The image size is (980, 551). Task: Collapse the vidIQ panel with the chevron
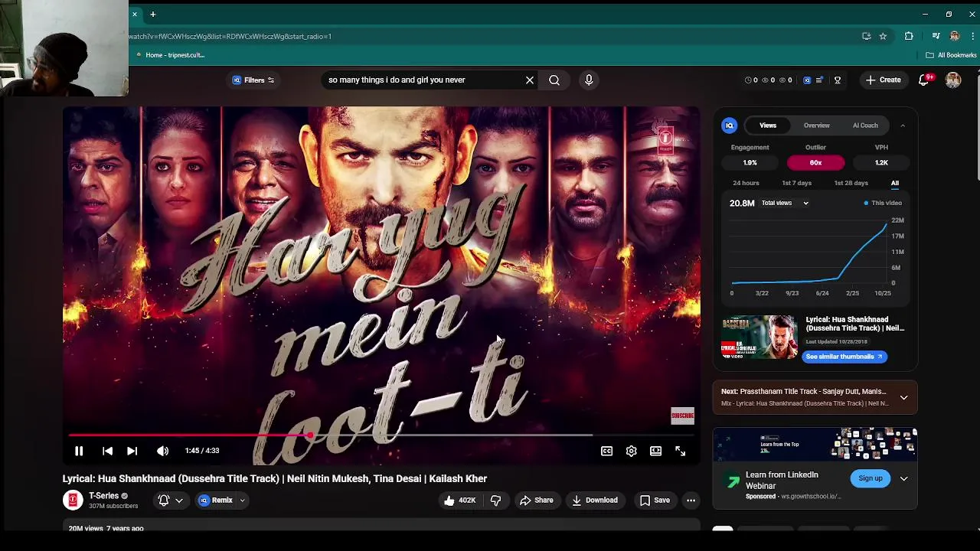pos(903,126)
